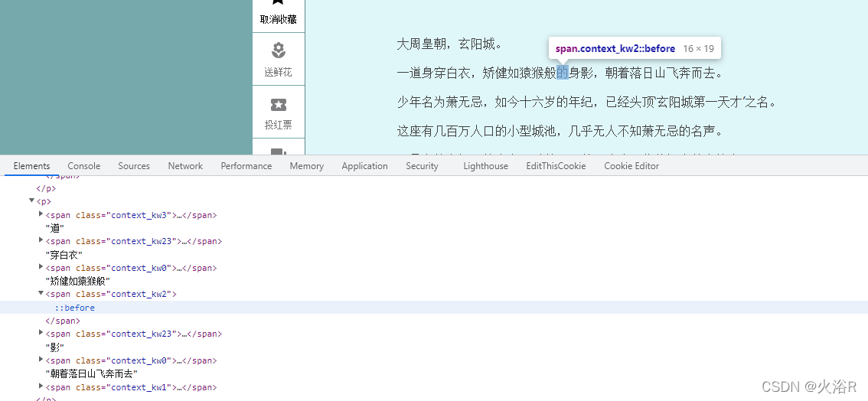
Task: Click the 取消收藏 label
Action: pyautogui.click(x=279, y=19)
